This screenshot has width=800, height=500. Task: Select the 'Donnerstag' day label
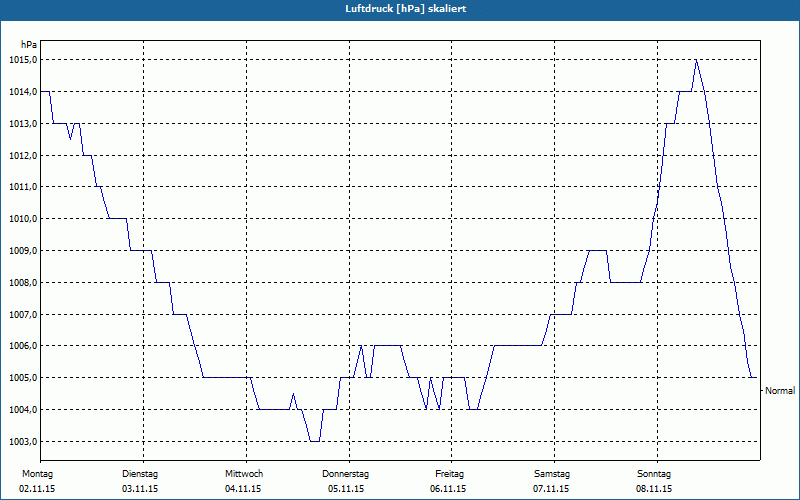pyautogui.click(x=345, y=474)
